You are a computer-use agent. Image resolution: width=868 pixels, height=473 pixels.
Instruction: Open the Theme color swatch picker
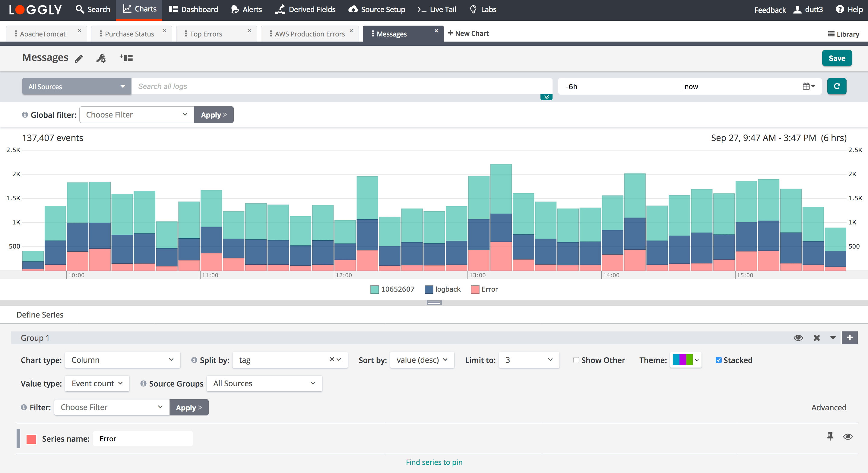point(685,360)
